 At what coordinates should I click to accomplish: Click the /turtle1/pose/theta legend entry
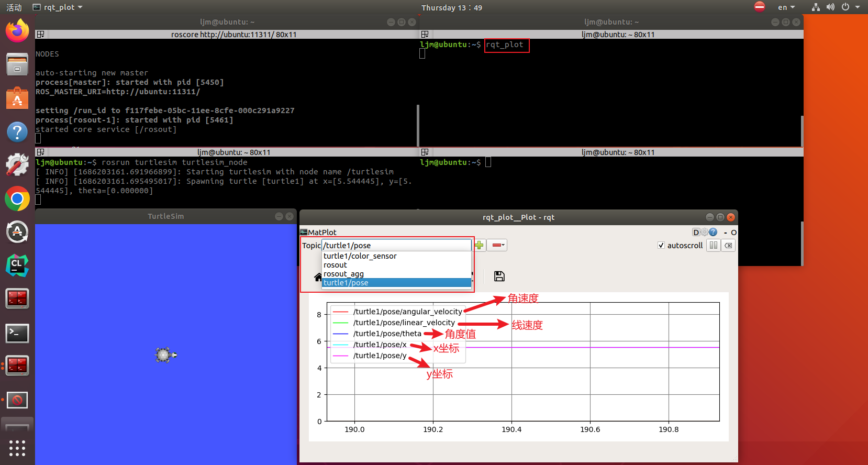[x=377, y=334]
